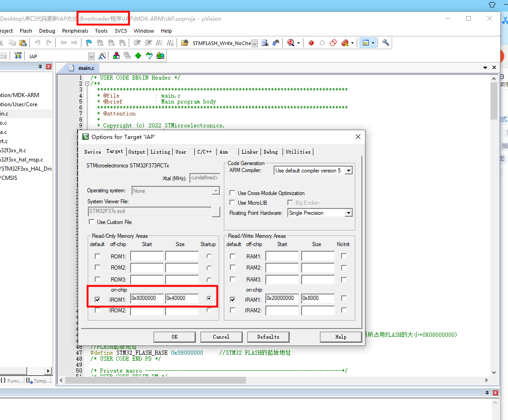This screenshot has width=508, height=420.
Task: Toggle a bookmark with the flag icon
Action: point(89,42)
